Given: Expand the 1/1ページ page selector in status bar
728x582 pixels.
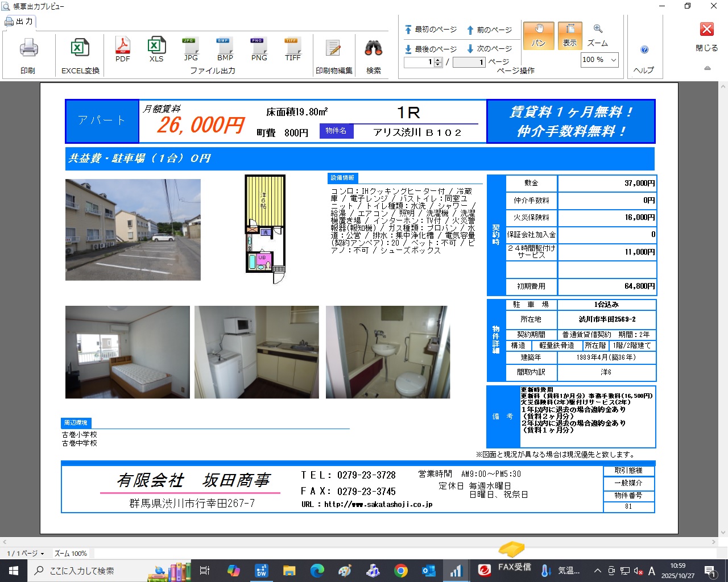Looking at the screenshot, I should pos(26,553).
